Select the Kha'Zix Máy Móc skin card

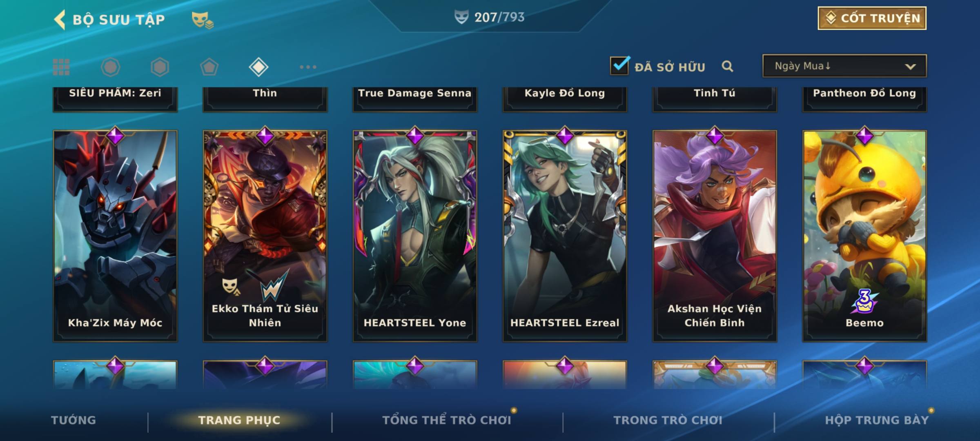pyautogui.click(x=115, y=236)
